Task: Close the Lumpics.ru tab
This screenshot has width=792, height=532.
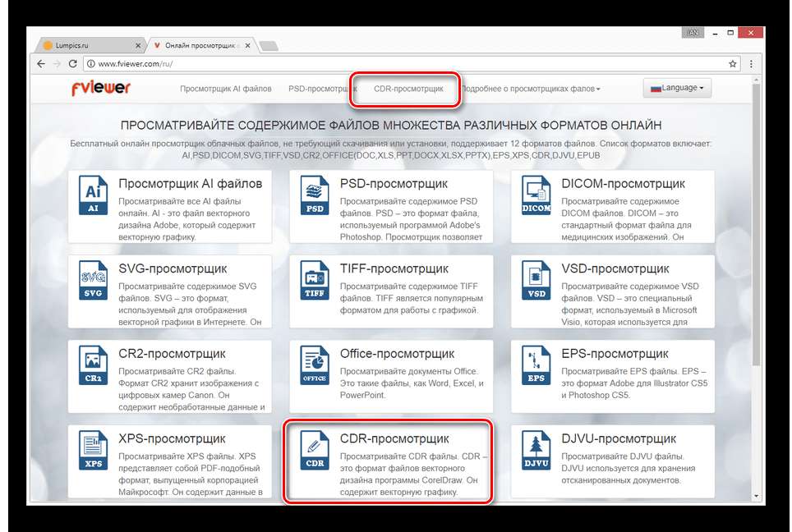Action: pos(138,45)
